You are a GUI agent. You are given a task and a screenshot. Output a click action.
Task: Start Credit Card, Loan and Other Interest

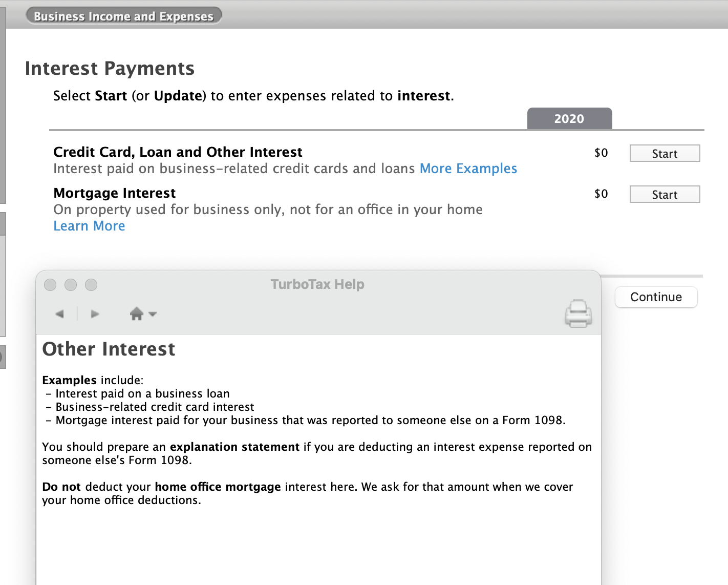click(665, 153)
